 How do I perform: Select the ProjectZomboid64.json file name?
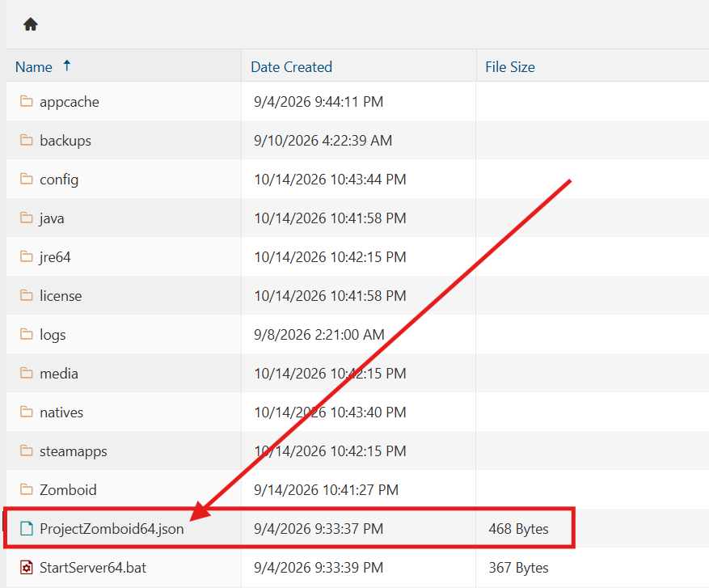112,529
